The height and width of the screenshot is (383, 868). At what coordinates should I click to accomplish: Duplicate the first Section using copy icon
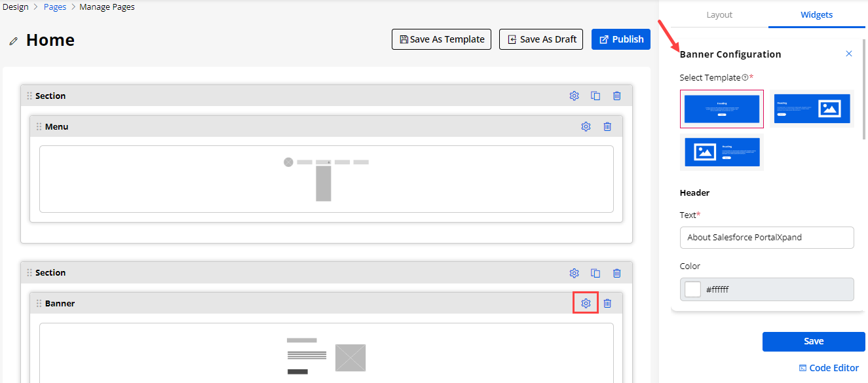(595, 96)
